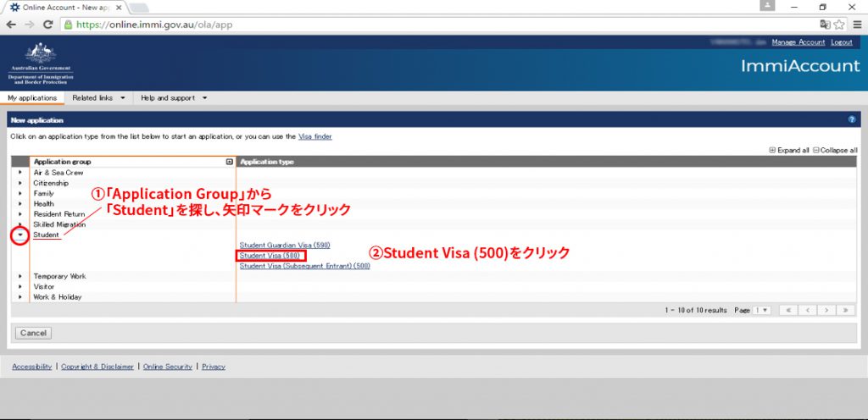The image size is (868, 420).
Task: Open the Related links menu
Action: pyautogui.click(x=98, y=98)
